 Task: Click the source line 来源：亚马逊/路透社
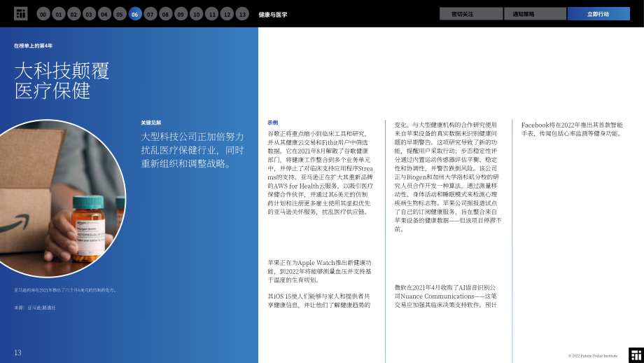[x=35, y=308]
